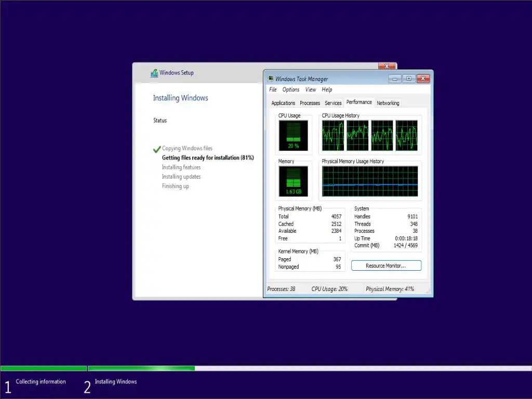Maximize the Task Manager window

[x=409, y=79]
